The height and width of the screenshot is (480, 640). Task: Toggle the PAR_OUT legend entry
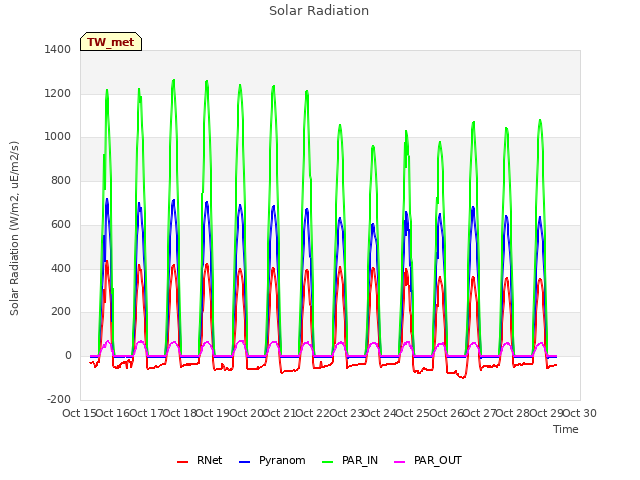(x=428, y=460)
